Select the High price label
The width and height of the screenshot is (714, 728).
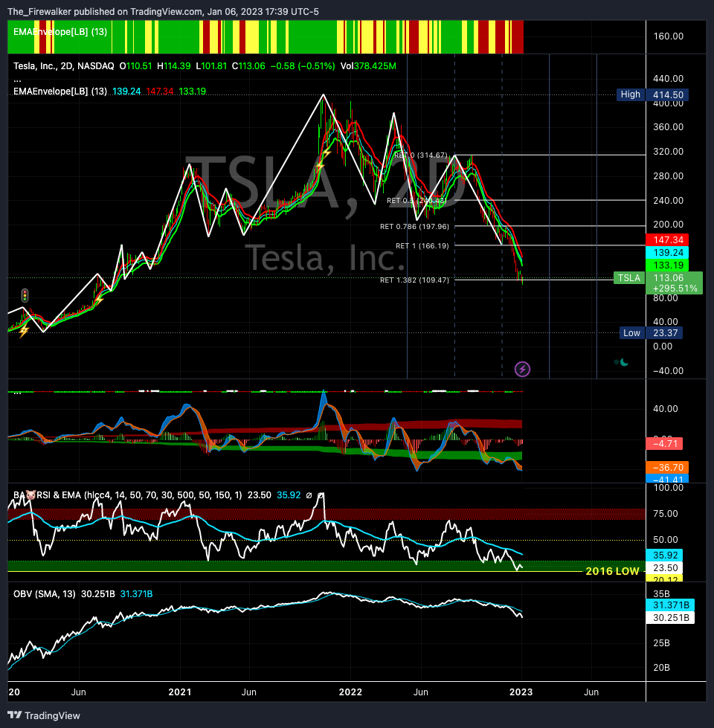[630, 94]
